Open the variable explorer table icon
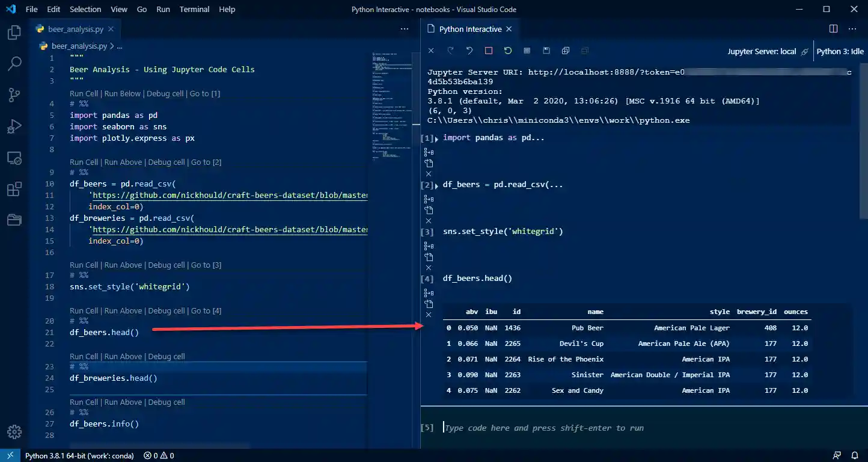This screenshot has width=868, height=462. [527, 51]
